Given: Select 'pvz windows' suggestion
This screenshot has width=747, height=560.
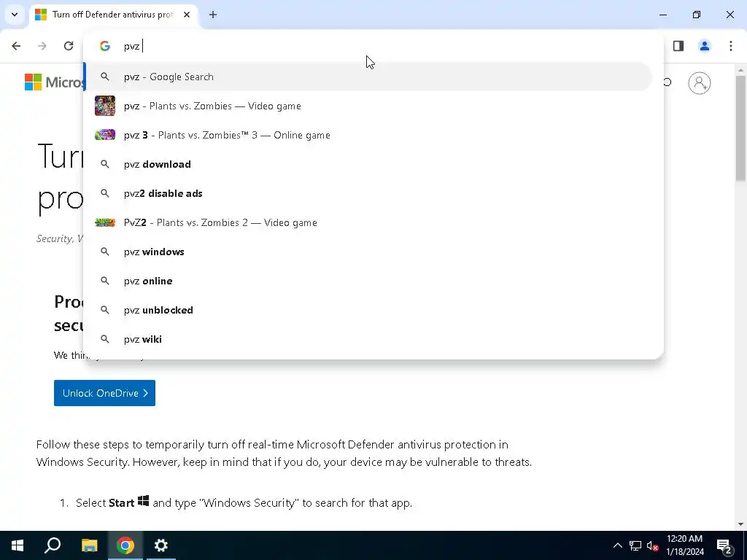Looking at the screenshot, I should (368, 252).
